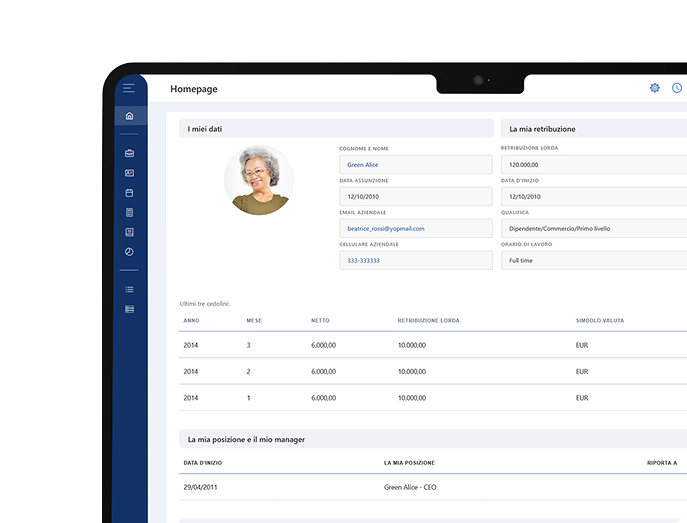Click the clock icon in the header
This screenshot has height=523, width=687.
(x=677, y=88)
